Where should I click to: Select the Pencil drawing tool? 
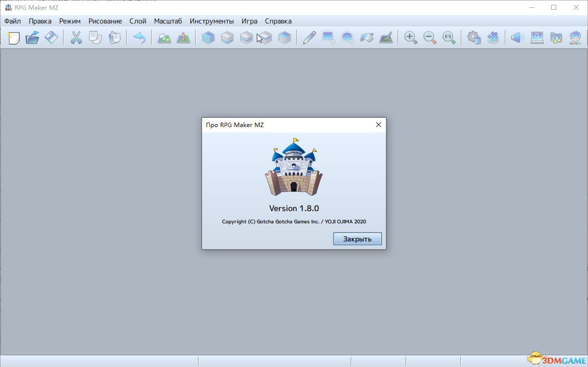(309, 38)
